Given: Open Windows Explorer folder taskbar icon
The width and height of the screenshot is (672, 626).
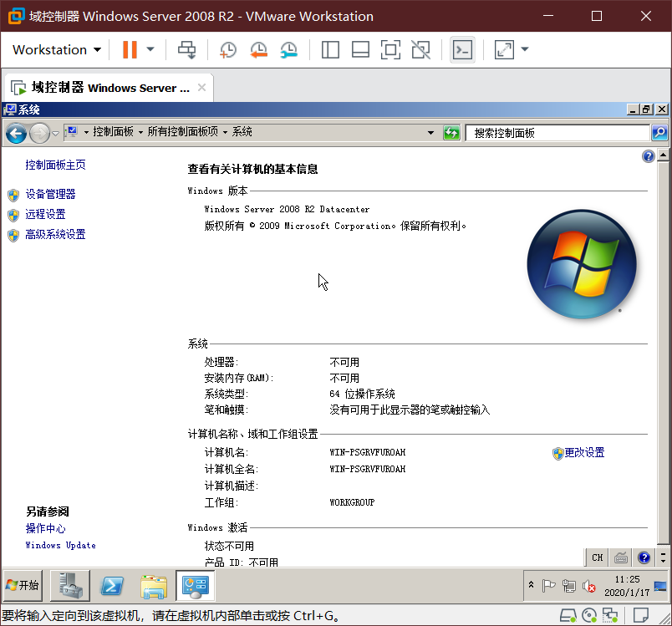Looking at the screenshot, I should (154, 586).
